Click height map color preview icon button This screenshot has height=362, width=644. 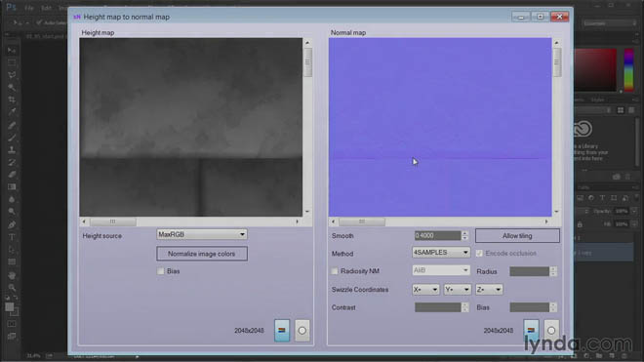tap(282, 331)
